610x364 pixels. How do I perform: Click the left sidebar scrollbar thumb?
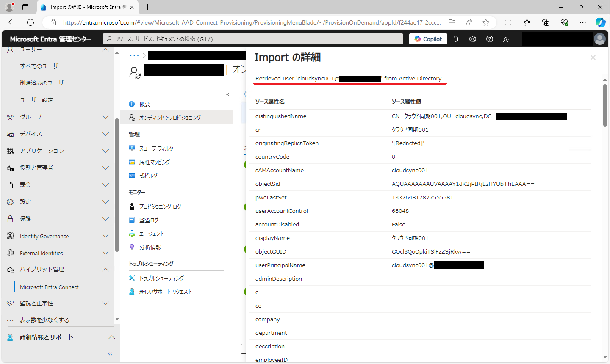pyautogui.click(x=117, y=185)
